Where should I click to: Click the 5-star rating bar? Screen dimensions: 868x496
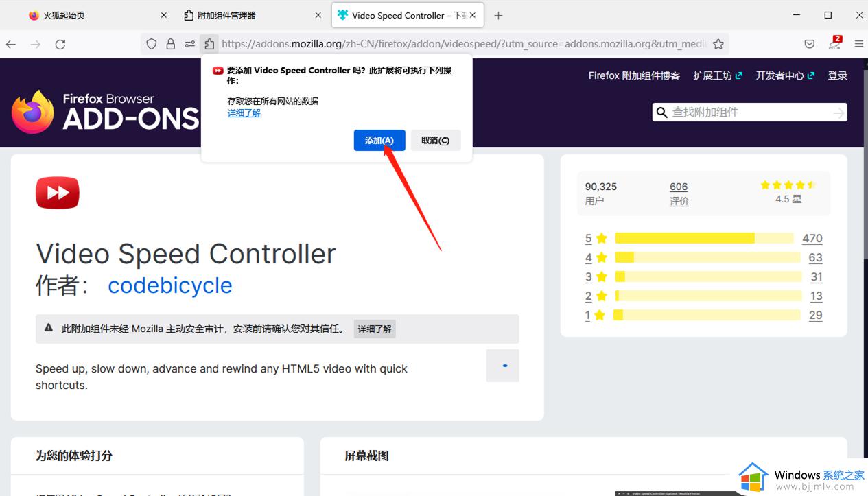(704, 238)
